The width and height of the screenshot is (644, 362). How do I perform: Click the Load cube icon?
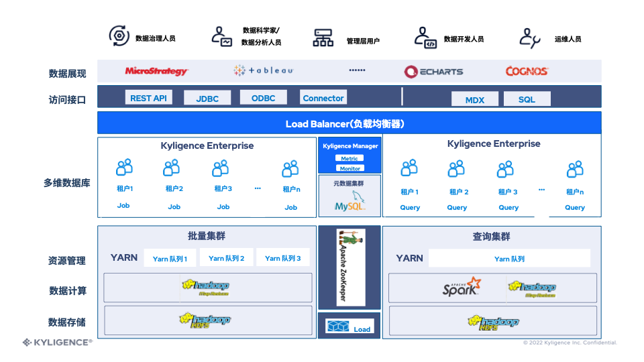(338, 326)
